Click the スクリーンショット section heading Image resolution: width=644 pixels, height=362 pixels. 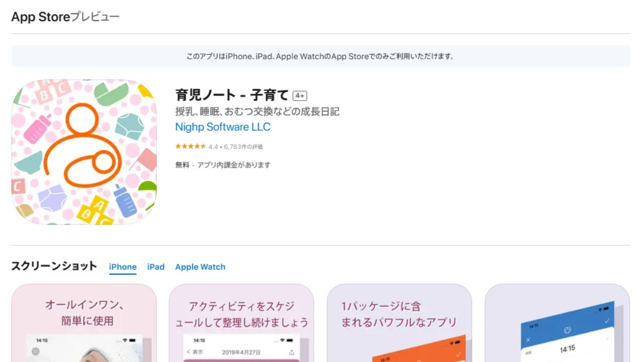(54, 266)
